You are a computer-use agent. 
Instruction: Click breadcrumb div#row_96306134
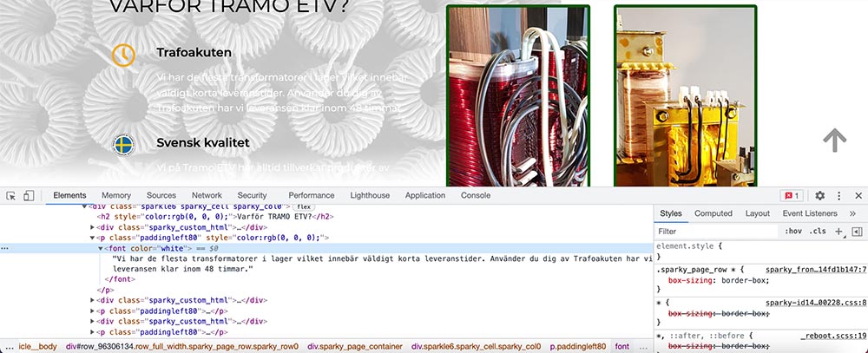point(182,346)
